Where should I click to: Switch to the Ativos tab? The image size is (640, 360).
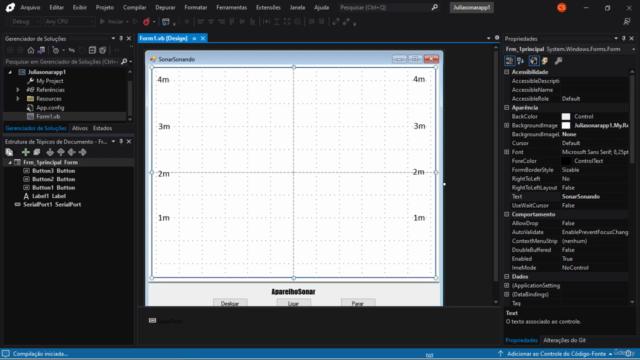[80, 128]
